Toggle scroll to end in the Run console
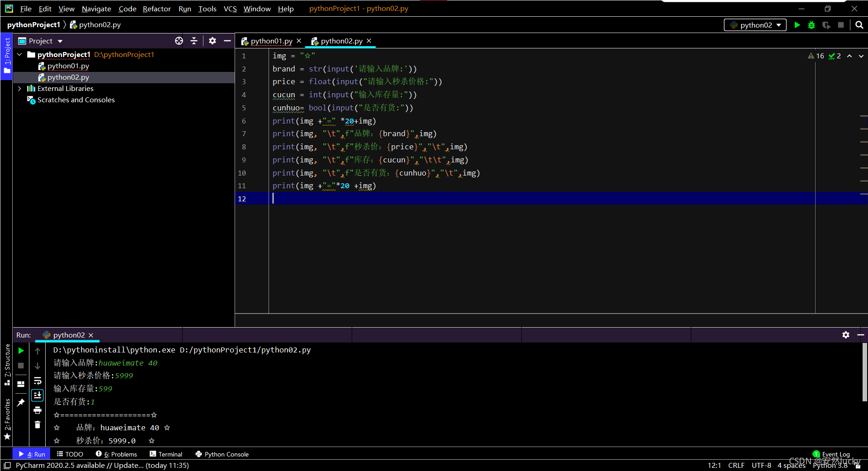This screenshot has width=868, height=471. [38, 395]
